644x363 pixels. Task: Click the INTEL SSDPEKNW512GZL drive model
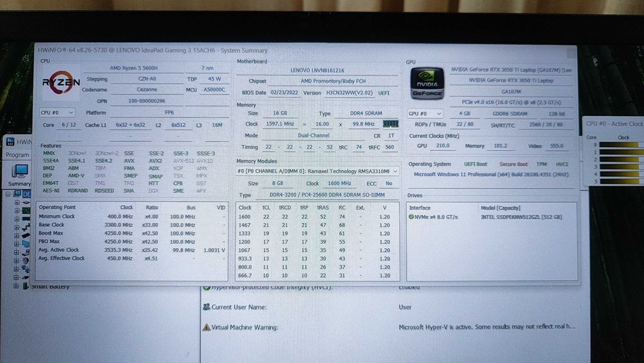521,217
